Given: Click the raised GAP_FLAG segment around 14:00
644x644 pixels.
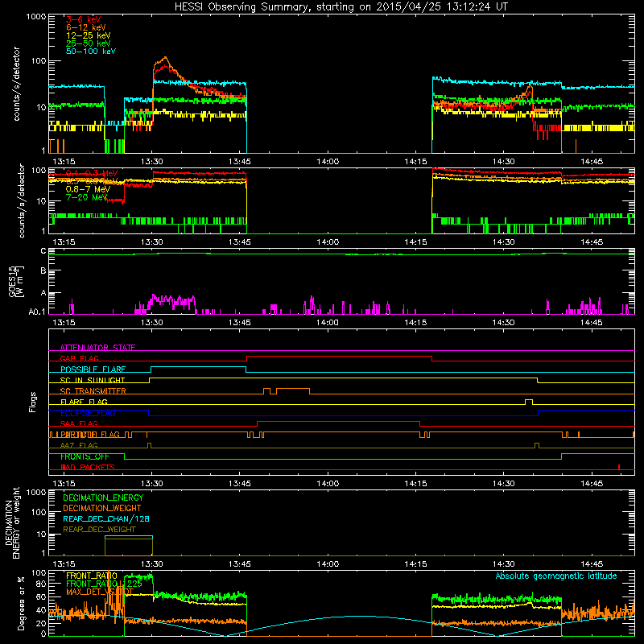Looking at the screenshot, I should (x=339, y=357).
